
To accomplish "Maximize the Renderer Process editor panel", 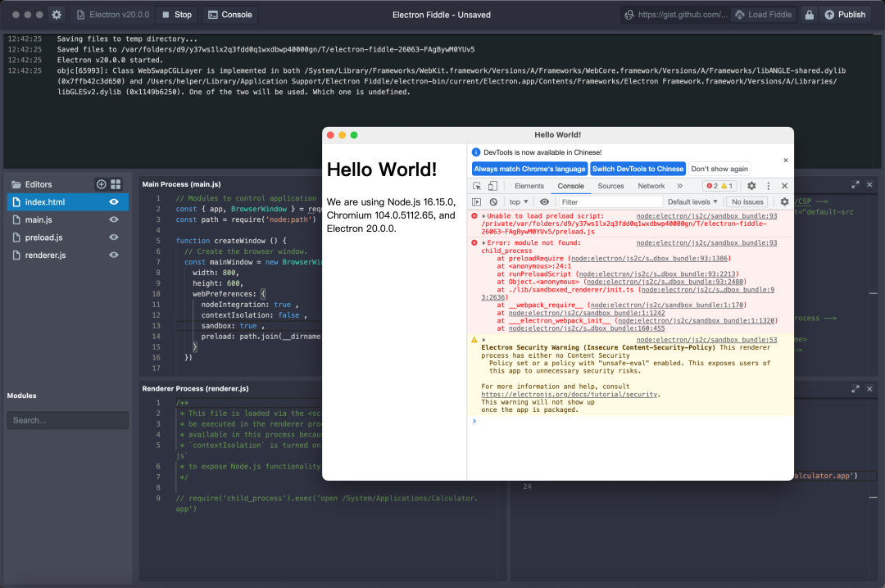I will [855, 389].
